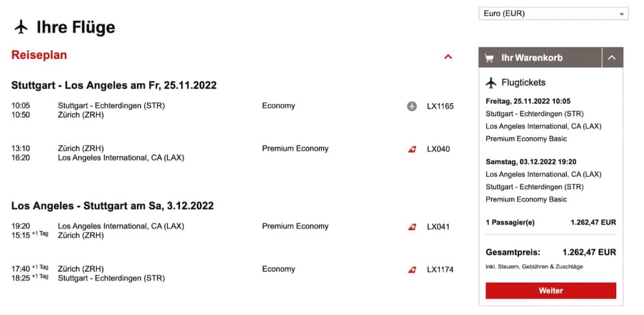
Task: Select flight number LX1165
Action: (x=440, y=106)
